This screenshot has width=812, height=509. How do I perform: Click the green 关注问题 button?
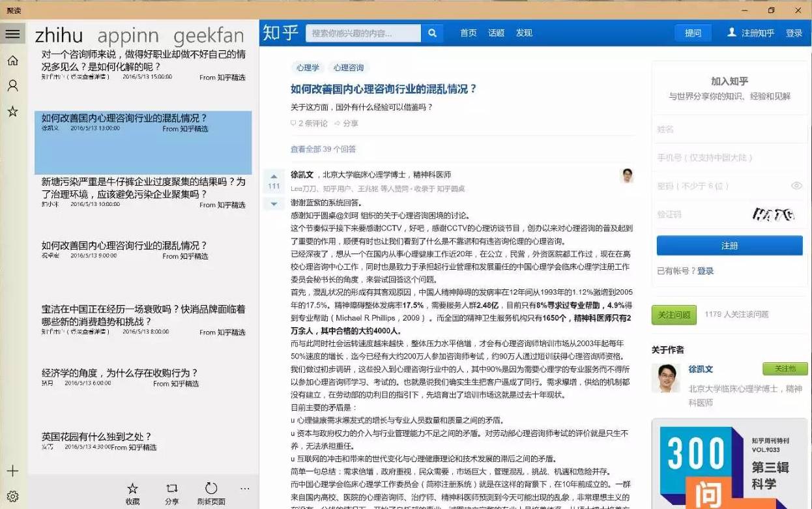point(674,315)
